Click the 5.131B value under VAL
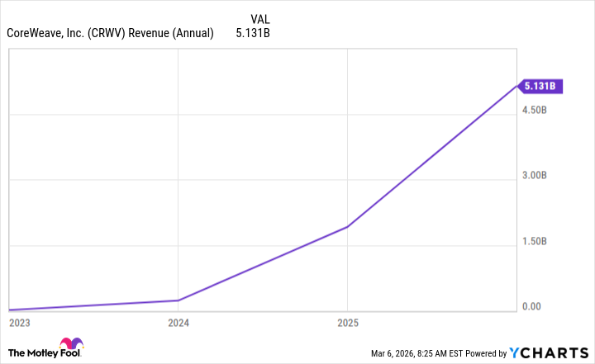 point(253,34)
